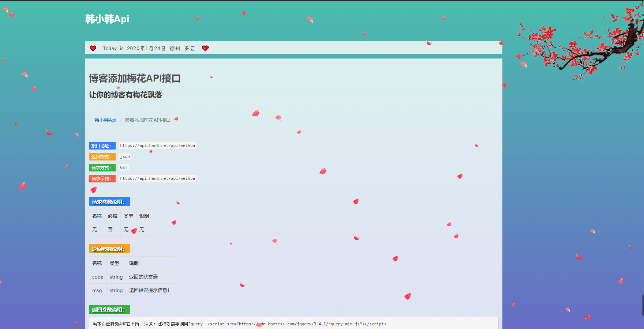Open the example URL beside 请求示例

point(157,178)
